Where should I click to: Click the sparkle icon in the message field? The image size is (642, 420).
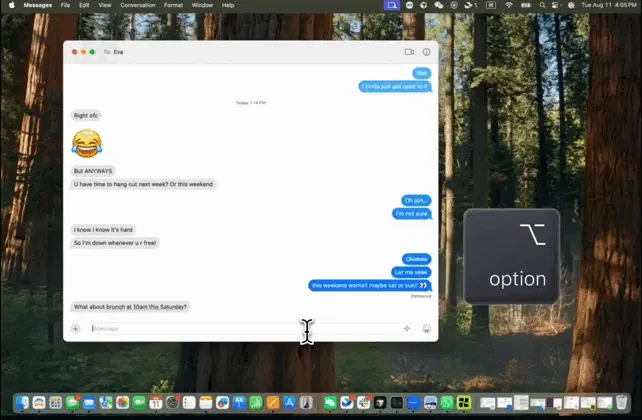coord(407,328)
